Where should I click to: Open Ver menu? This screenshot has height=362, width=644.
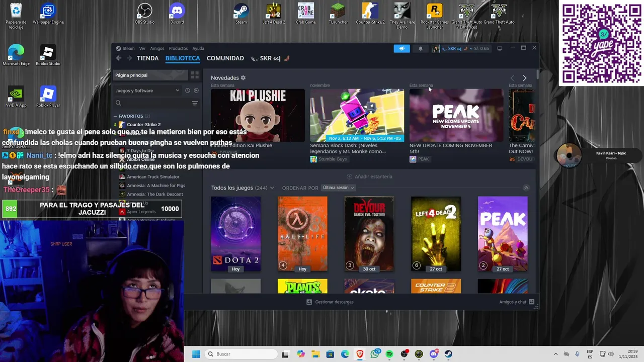pos(142,49)
